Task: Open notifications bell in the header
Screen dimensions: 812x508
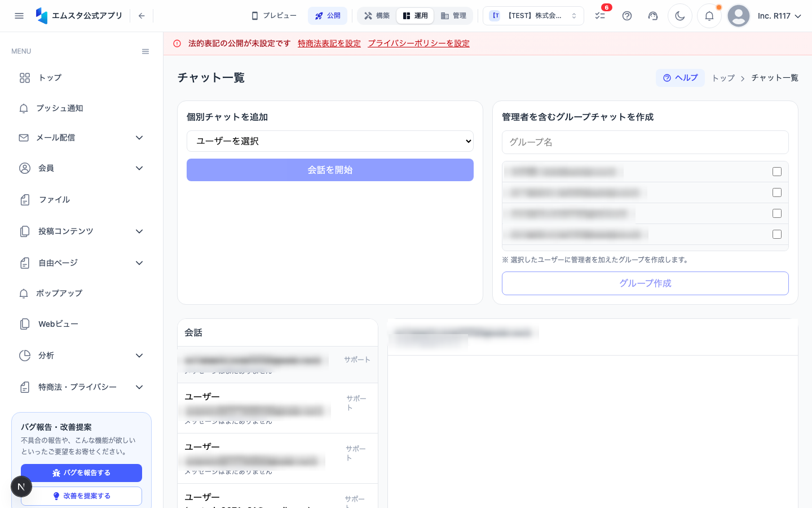Action: tap(709, 16)
